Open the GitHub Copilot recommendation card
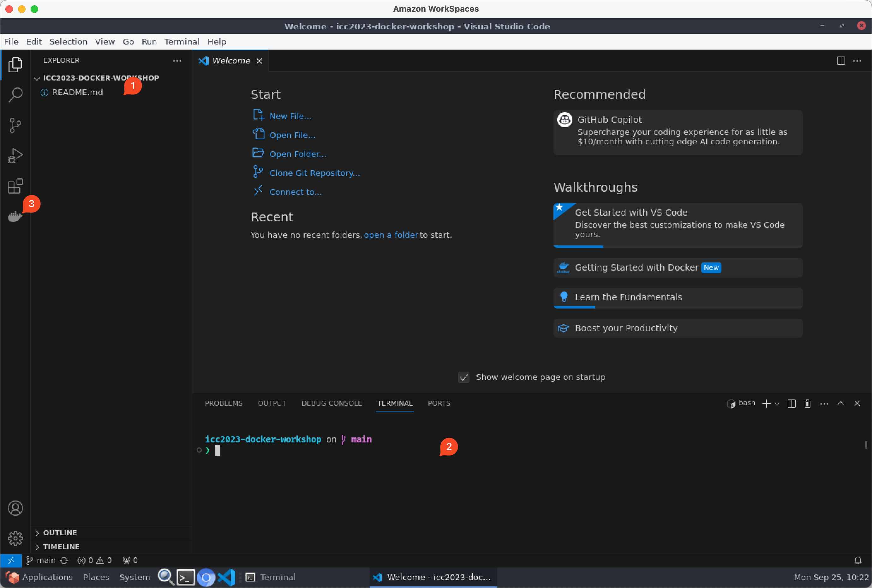Image resolution: width=872 pixels, height=588 pixels. [x=678, y=132]
